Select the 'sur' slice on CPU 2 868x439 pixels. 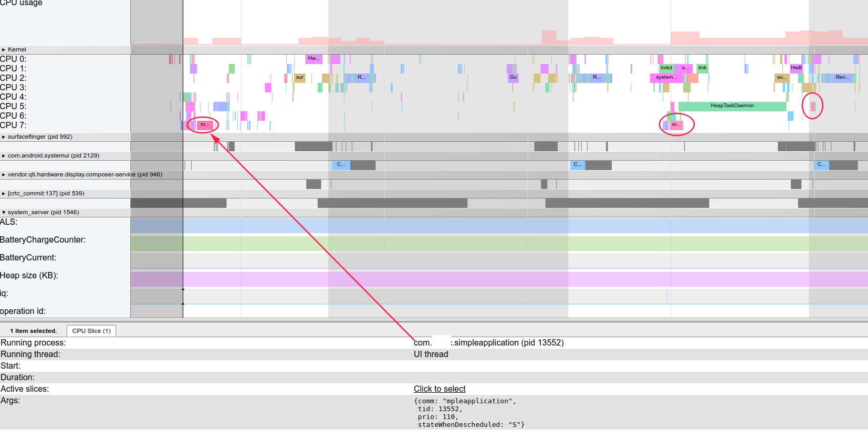click(x=299, y=78)
